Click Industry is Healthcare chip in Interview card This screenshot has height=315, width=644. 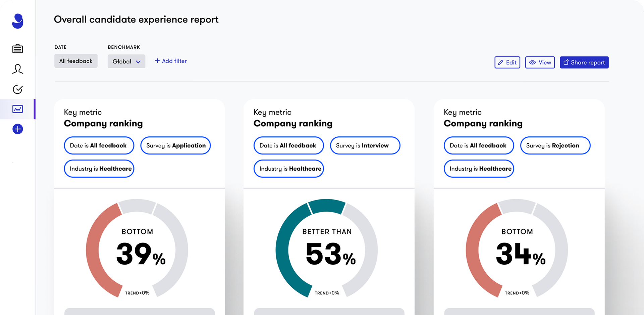coord(289,169)
